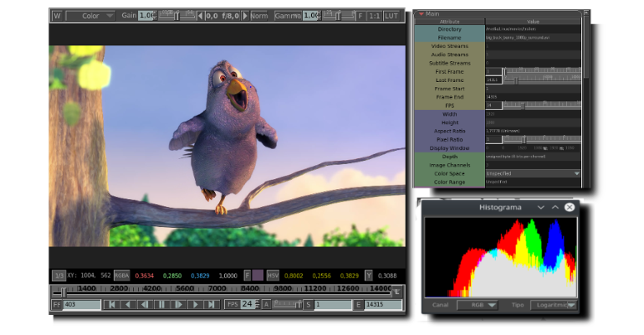
Task: Set zoom to 1:1
Action: coord(374,16)
